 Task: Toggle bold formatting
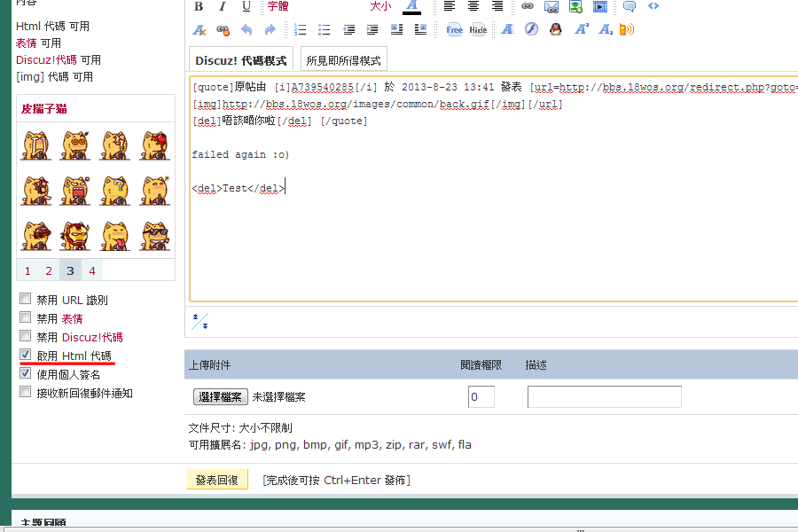[x=199, y=6]
